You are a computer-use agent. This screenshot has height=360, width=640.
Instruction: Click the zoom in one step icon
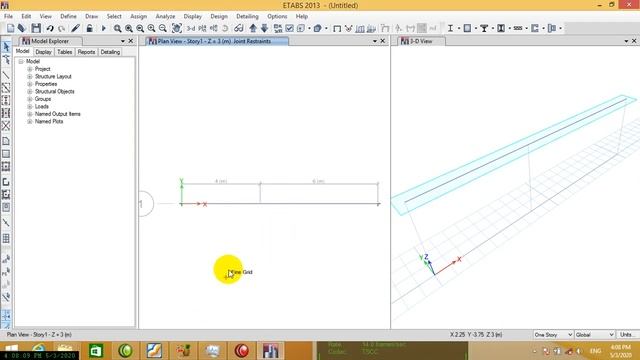[151, 28]
